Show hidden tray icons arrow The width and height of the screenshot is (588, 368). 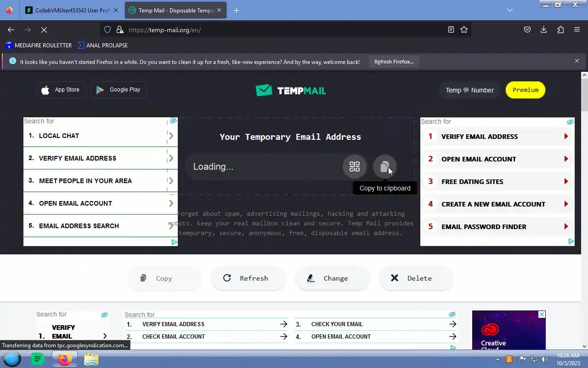(498, 359)
